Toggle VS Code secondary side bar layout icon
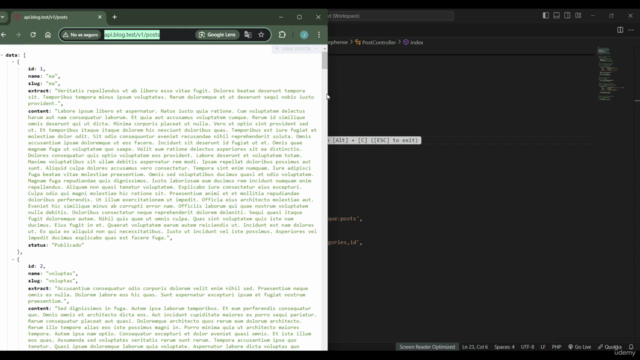The width and height of the screenshot is (640, 360). click(567, 16)
